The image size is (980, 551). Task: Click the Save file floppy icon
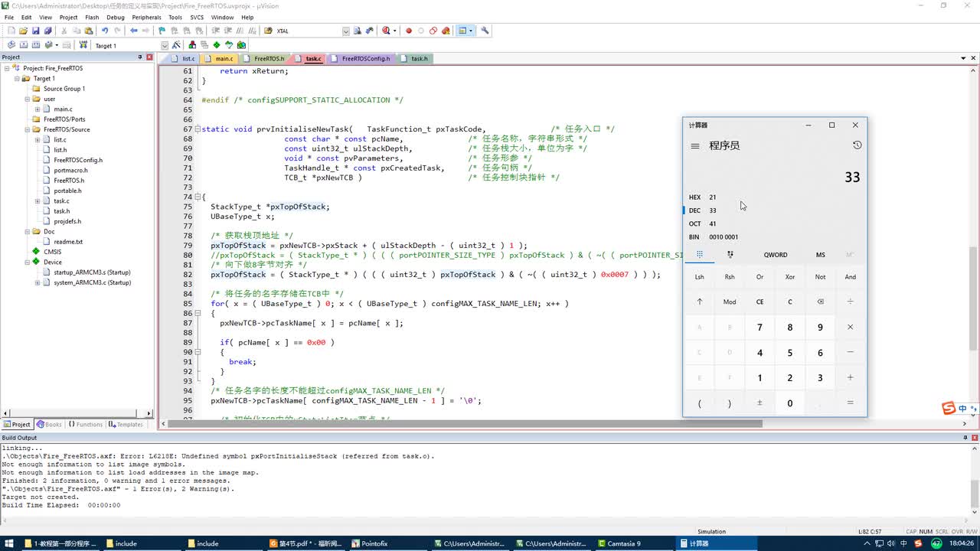[x=35, y=31]
